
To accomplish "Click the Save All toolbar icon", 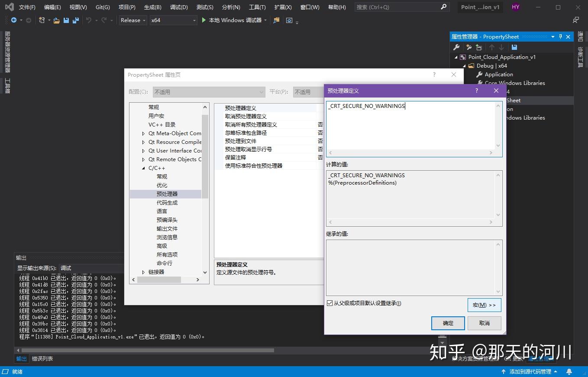I will click(x=75, y=20).
